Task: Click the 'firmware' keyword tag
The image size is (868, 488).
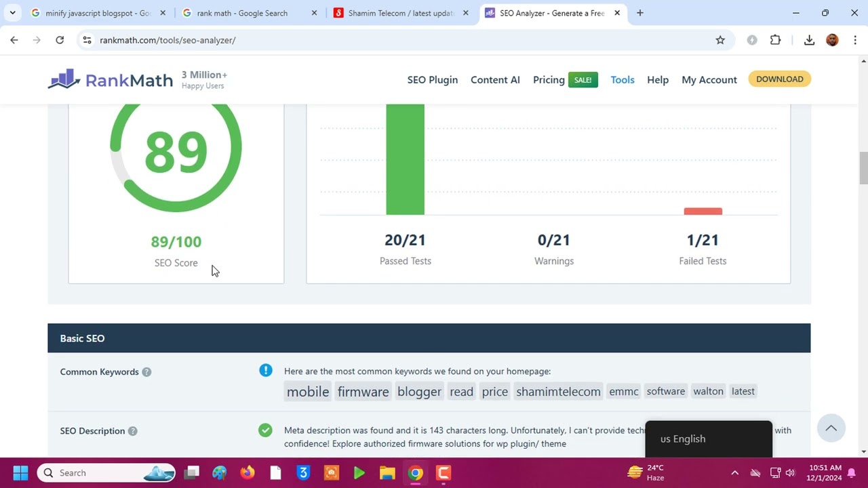Action: pos(363,391)
